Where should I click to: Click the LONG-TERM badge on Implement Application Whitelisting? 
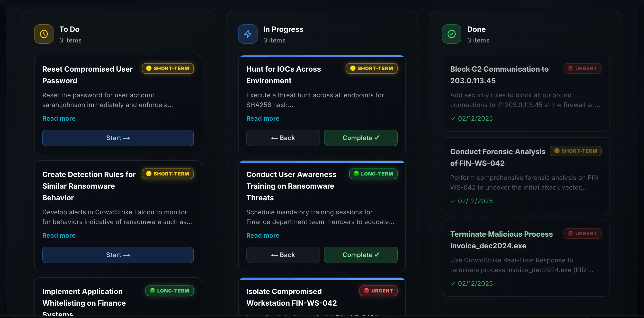click(x=169, y=291)
